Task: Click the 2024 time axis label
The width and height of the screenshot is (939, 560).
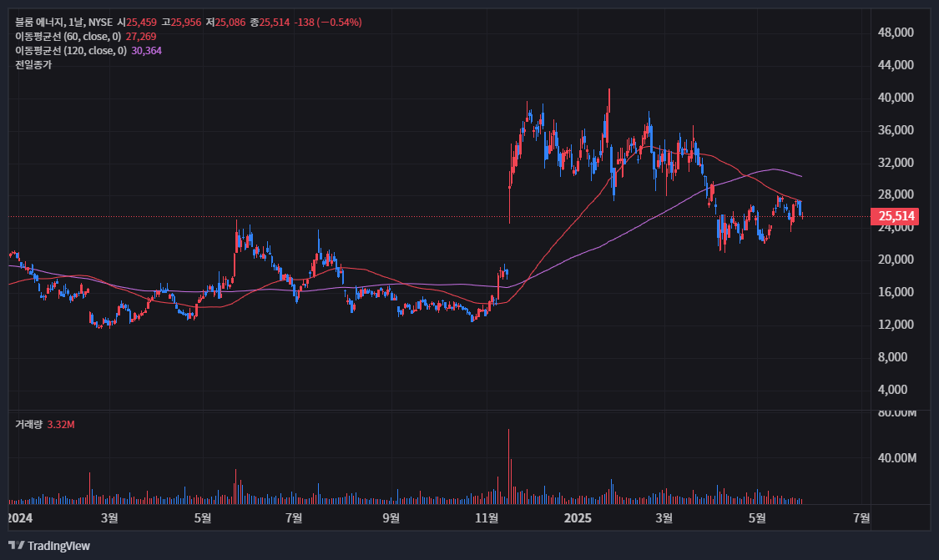Action: 20,518
